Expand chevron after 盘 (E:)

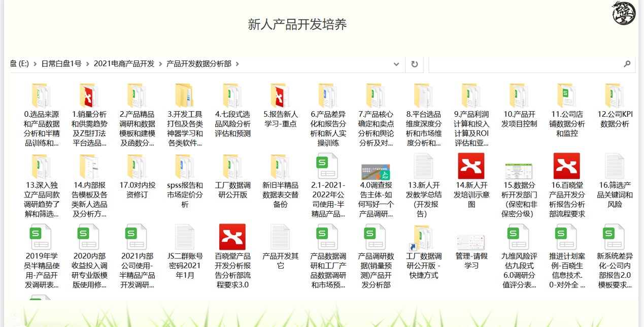[x=36, y=64]
